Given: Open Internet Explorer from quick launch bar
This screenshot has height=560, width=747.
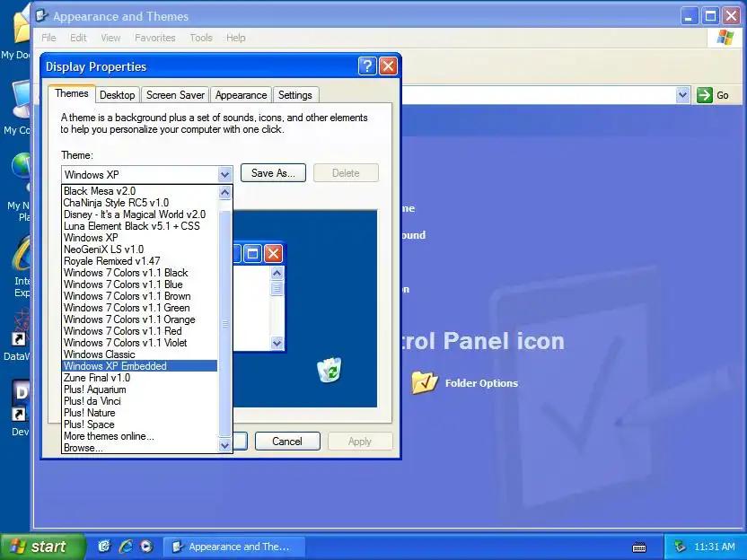Looking at the screenshot, I should tap(126, 547).
